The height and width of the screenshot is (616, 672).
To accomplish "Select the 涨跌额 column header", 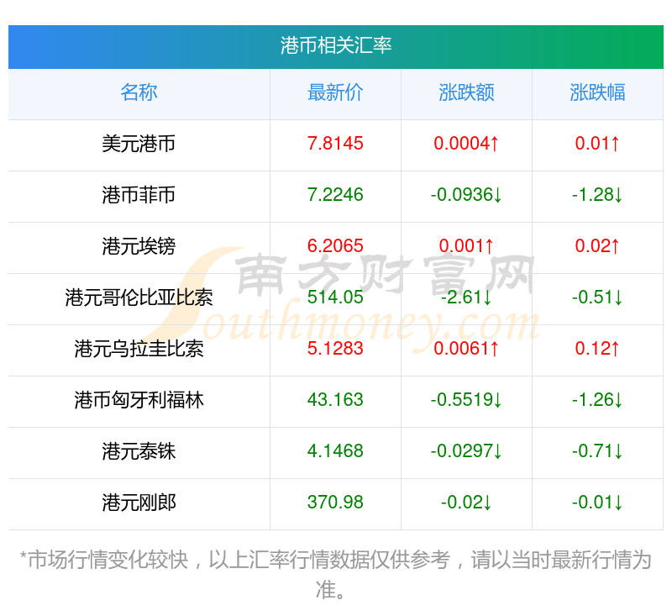I will tap(466, 92).
